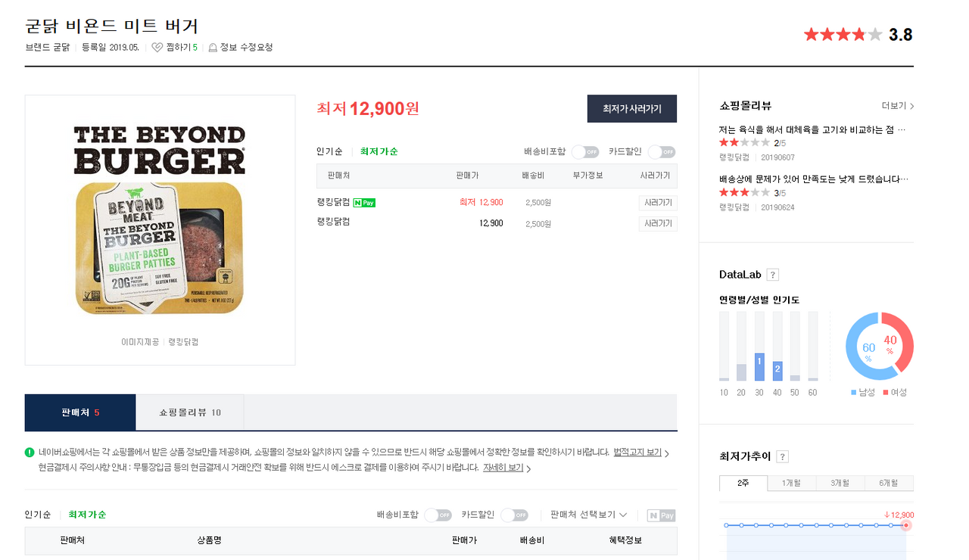Click the N Pay filter icon in lower seller list
Viewport: 969px width, 560px height.
(661, 515)
